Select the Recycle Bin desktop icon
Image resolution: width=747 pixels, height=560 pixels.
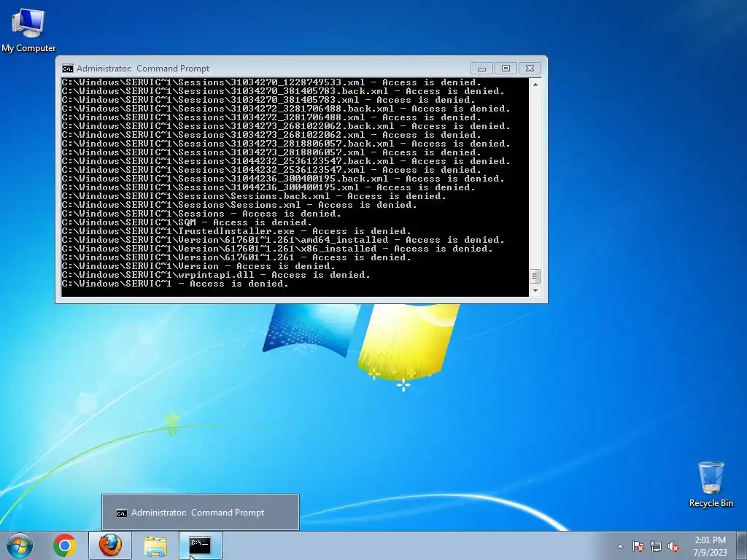click(711, 484)
